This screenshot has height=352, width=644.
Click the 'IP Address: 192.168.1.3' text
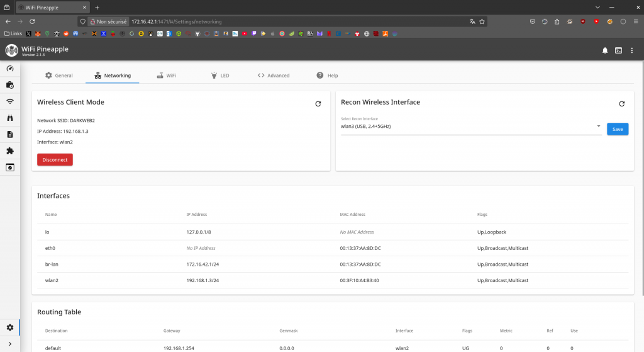(62, 131)
